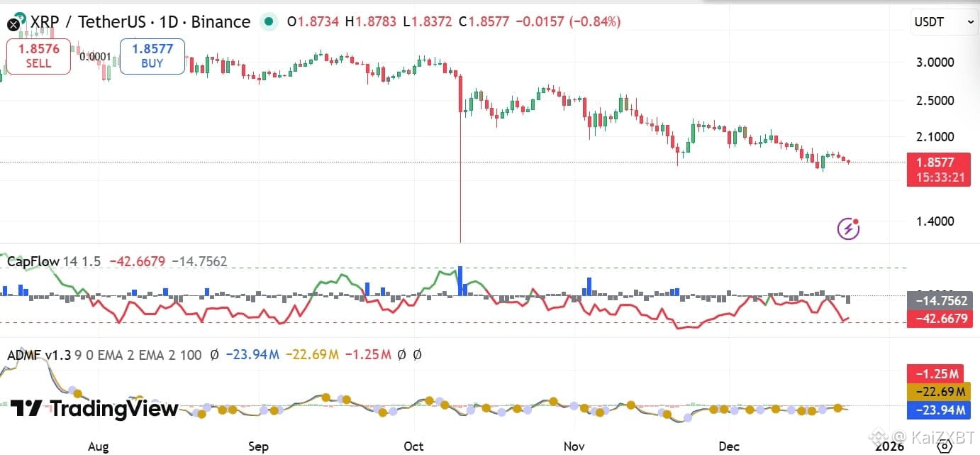980x455 pixels.
Task: Click the red current price tag 1.8577
Action: pyautogui.click(x=938, y=163)
